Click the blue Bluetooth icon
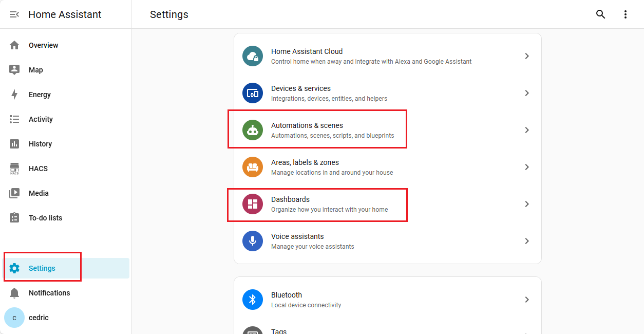Image resolution: width=644 pixels, height=334 pixels. coord(252,300)
